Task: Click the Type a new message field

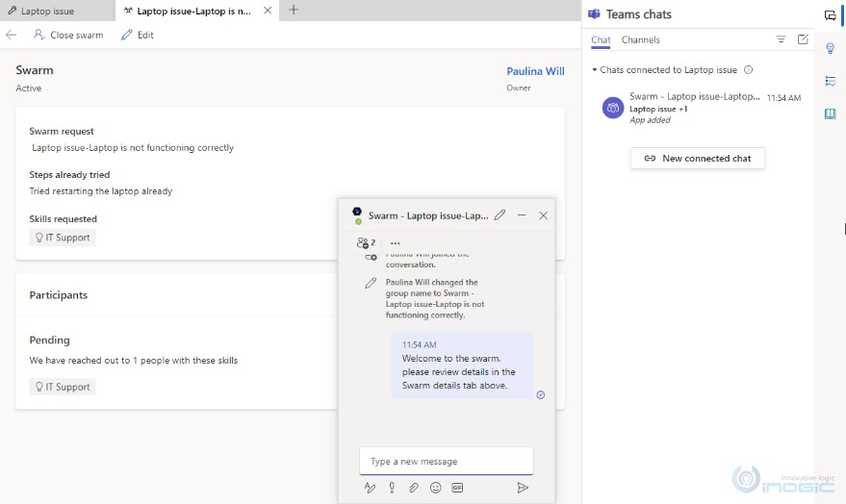Action: point(447,462)
